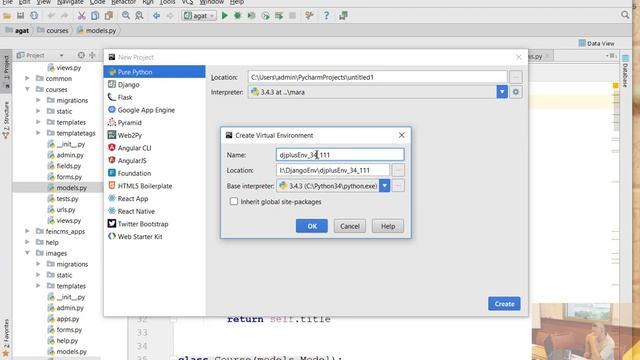Click Run with Coverage icon
The width and height of the screenshot is (640, 360).
[x=251, y=16]
